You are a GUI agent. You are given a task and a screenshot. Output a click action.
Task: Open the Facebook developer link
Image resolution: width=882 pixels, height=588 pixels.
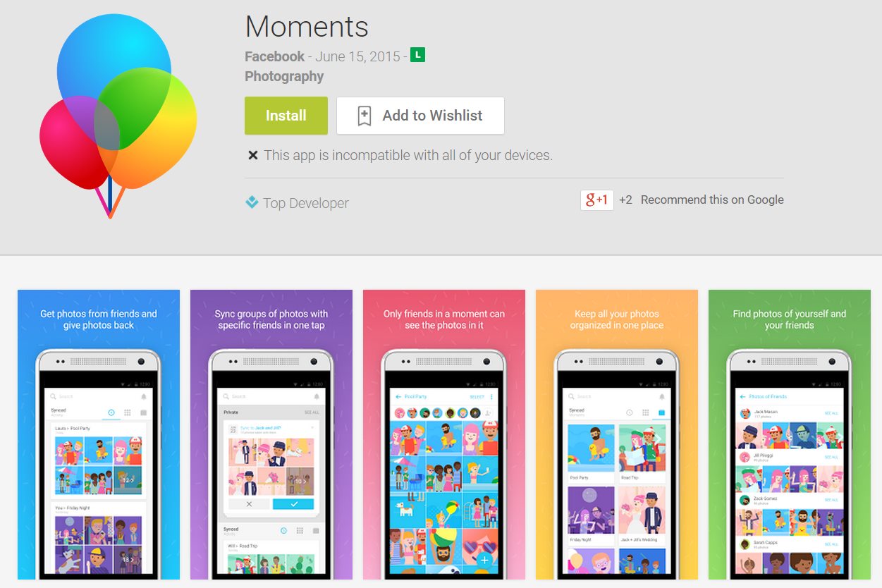[274, 56]
